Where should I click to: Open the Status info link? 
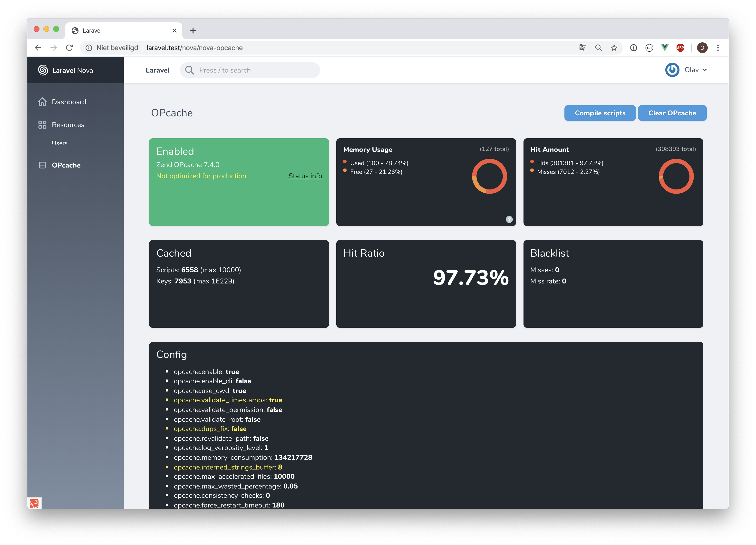click(x=305, y=176)
